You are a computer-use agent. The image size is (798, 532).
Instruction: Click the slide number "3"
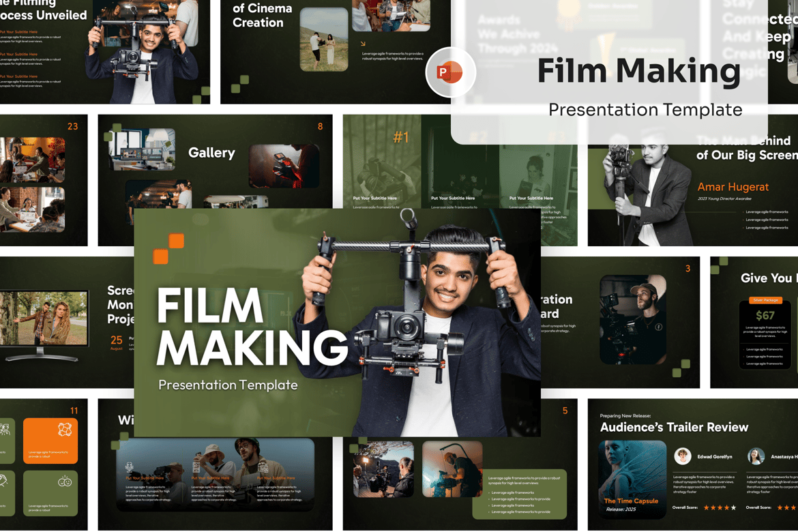[688, 268]
